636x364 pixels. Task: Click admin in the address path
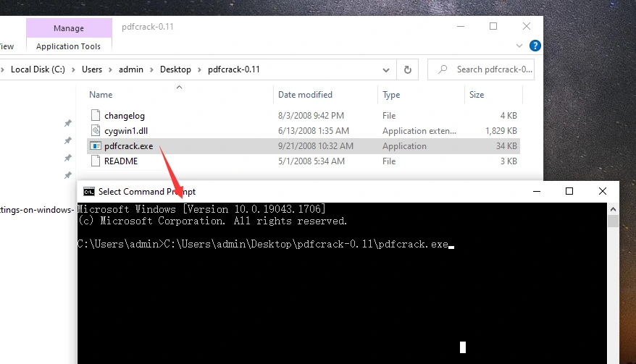(130, 69)
